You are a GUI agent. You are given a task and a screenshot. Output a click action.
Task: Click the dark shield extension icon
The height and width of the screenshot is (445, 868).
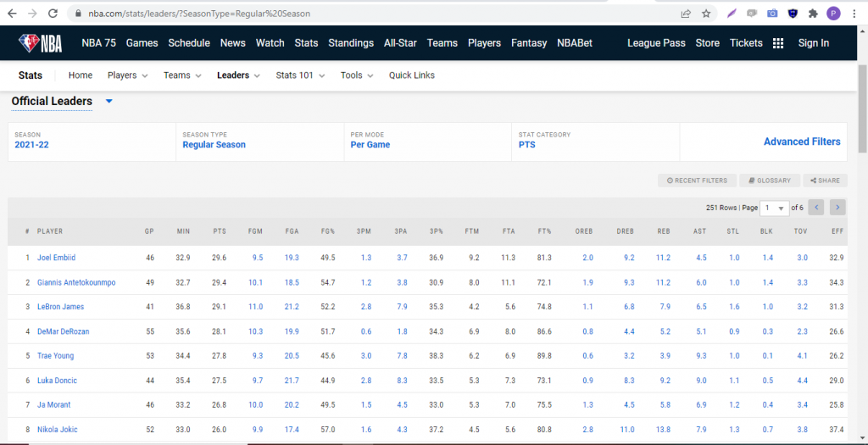click(x=793, y=14)
